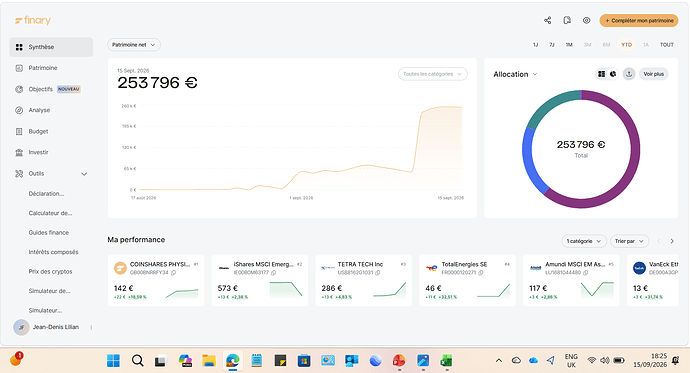Open the COINSHARES PHYSI... performance card
The width and height of the screenshot is (690, 373).
[156, 280]
